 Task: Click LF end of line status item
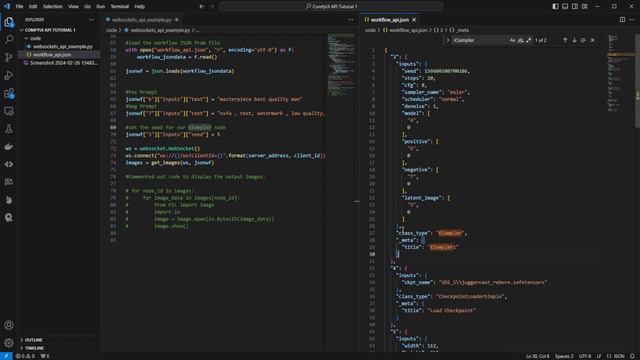pos(599,356)
